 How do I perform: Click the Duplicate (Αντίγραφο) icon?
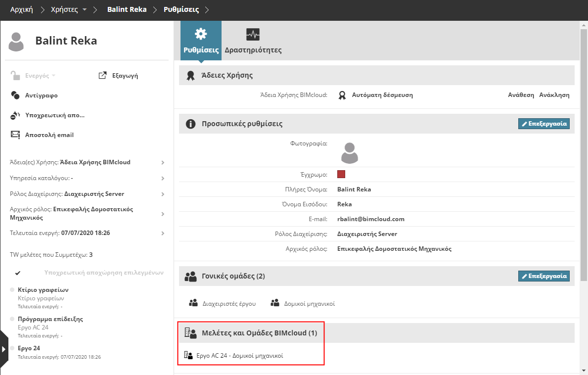pyautogui.click(x=15, y=95)
